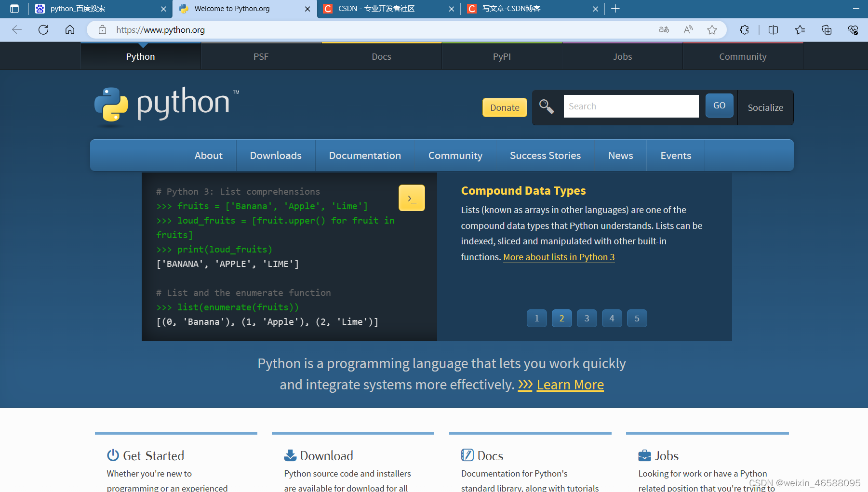The width and height of the screenshot is (868, 492).
Task: Open the browser extensions icon
Action: 744,30
